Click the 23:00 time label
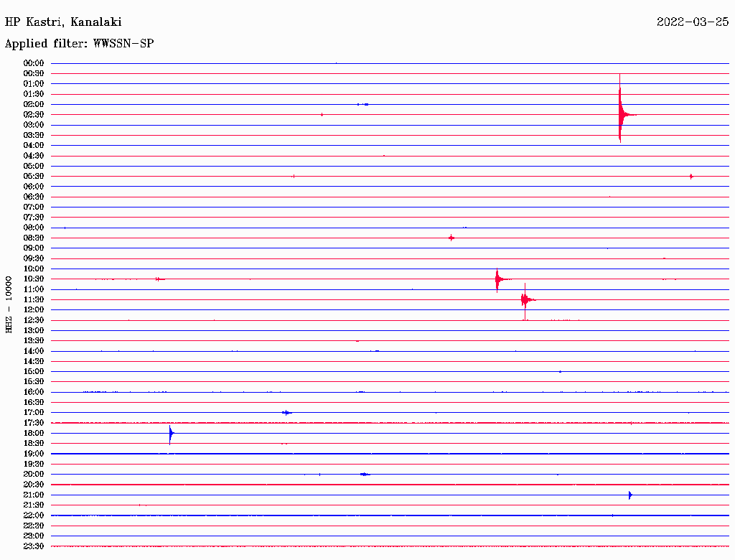This screenshot has width=735, height=560. point(34,536)
